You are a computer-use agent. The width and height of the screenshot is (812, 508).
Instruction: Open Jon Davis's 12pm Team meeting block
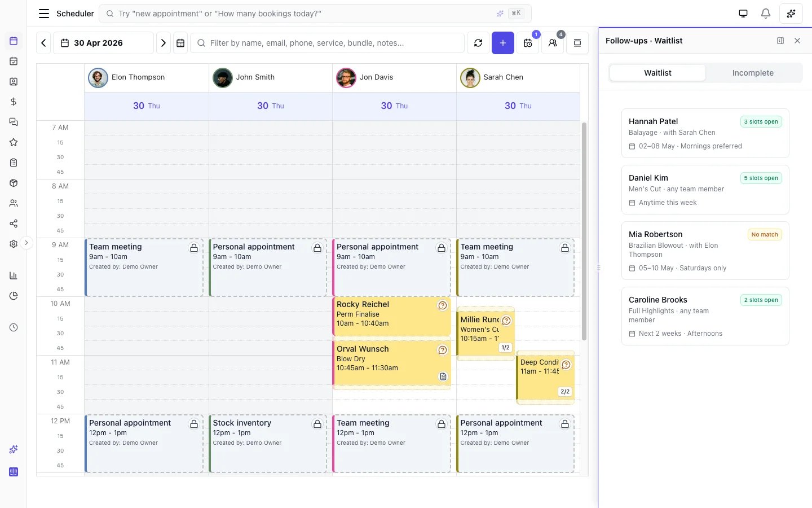coord(391,444)
